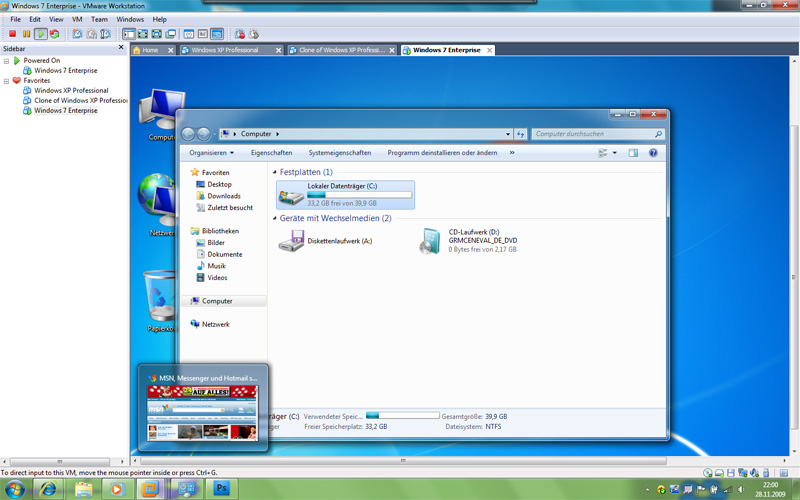Toggle the preview pane button in Explorer
Viewport: 800px width, 500px height.
(633, 153)
